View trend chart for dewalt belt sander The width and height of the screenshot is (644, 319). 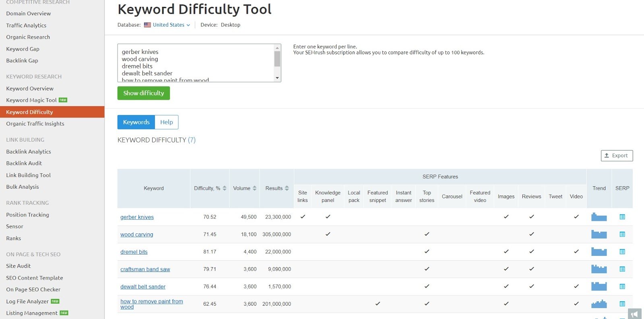point(599,286)
